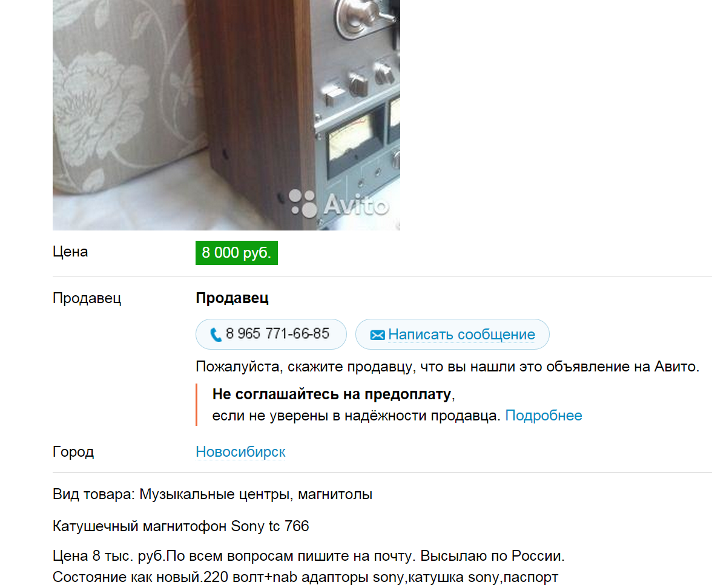Click the phone handset icon beside the number

216,335
